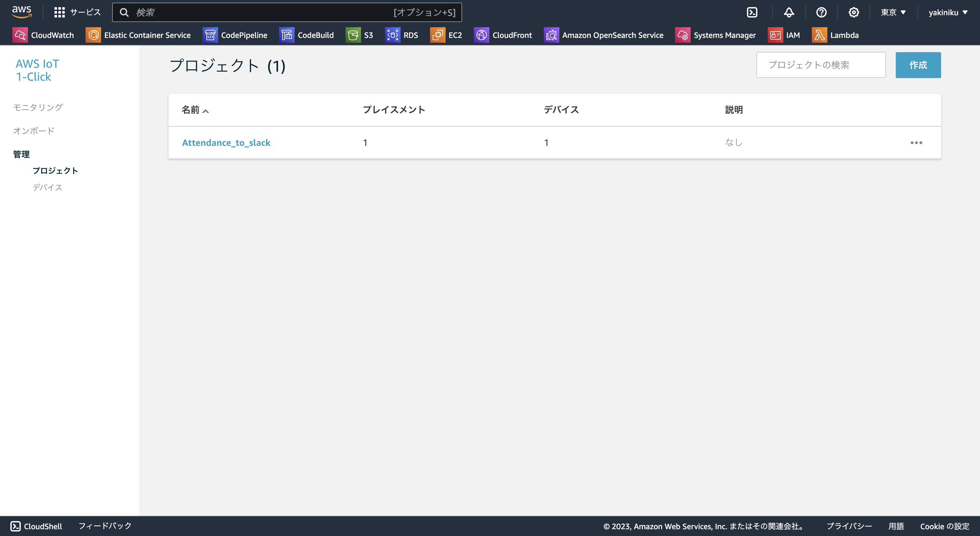The width and height of the screenshot is (980, 536).
Task: Open Systems Manager shortcut icon
Action: (683, 35)
